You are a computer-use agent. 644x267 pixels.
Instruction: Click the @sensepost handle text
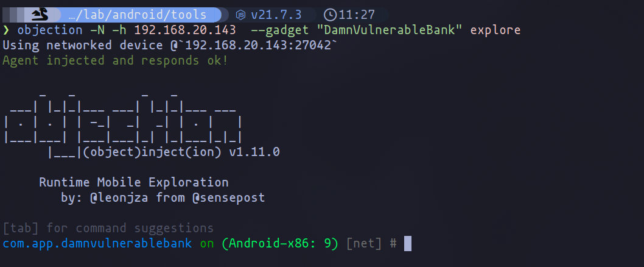(228, 198)
